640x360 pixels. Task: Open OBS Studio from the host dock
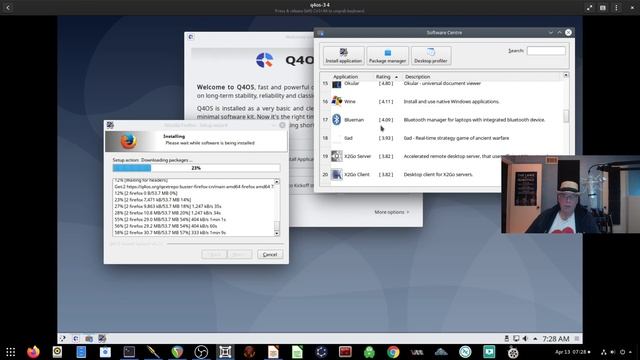201,352
